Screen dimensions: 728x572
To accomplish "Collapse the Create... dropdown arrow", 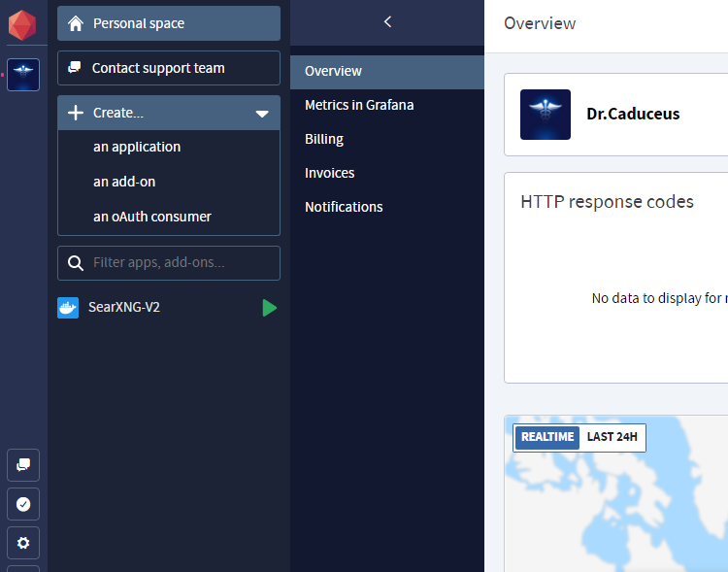I will click(262, 114).
